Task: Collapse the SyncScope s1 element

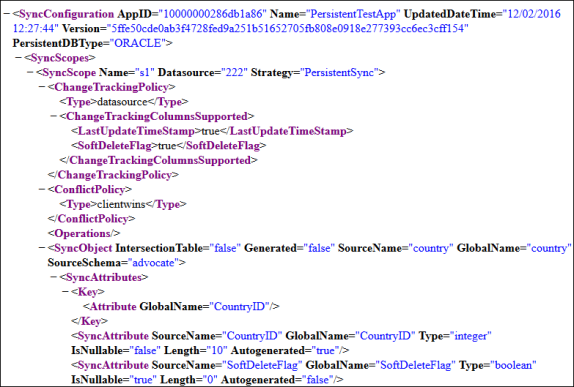Action: click(30, 72)
